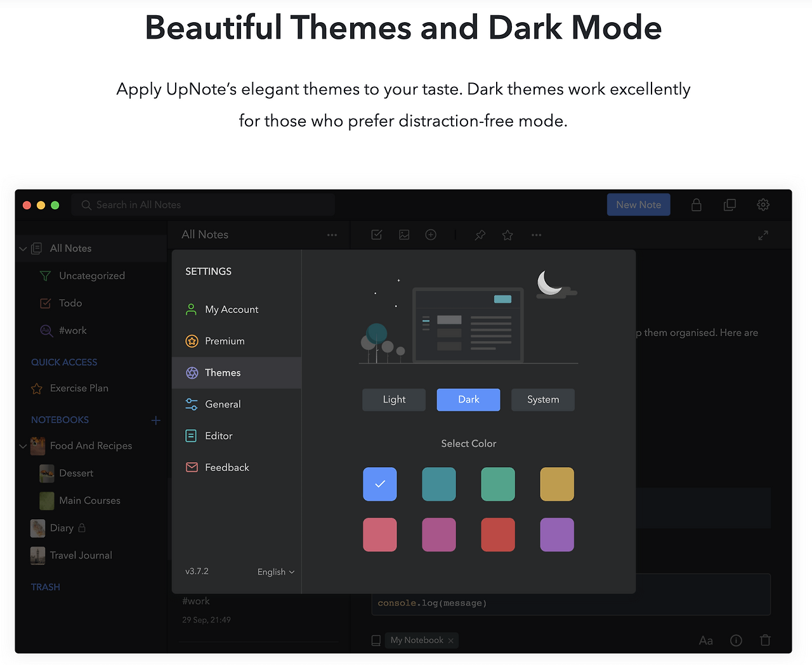The image size is (812, 665).
Task: Open the Main Courses notebook
Action: [92, 501]
